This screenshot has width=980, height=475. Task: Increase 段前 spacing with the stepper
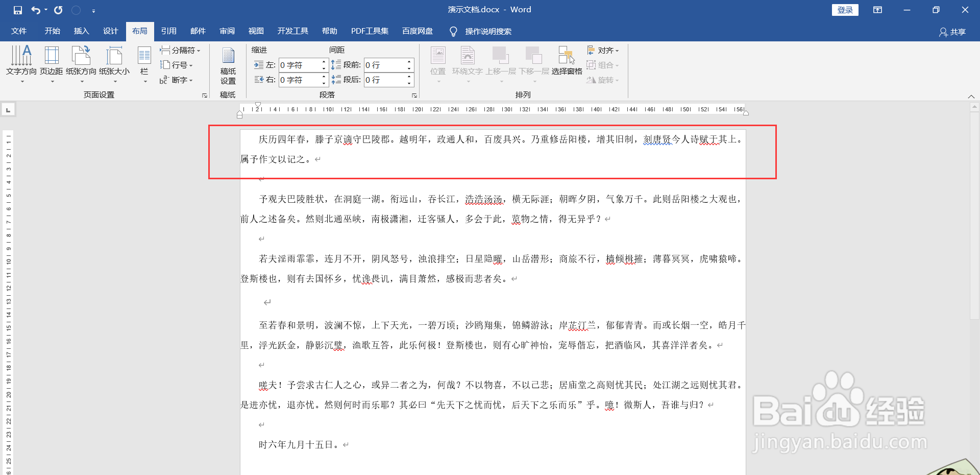(x=408, y=61)
